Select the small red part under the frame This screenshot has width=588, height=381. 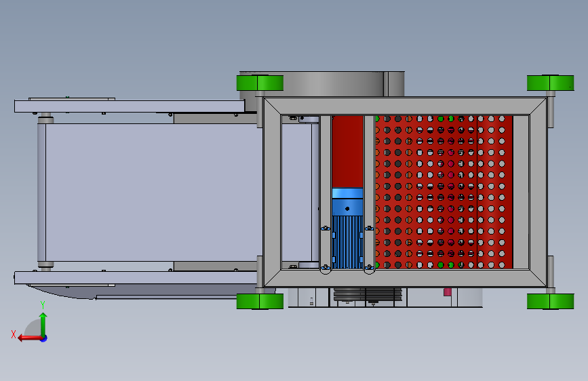tap(448, 292)
